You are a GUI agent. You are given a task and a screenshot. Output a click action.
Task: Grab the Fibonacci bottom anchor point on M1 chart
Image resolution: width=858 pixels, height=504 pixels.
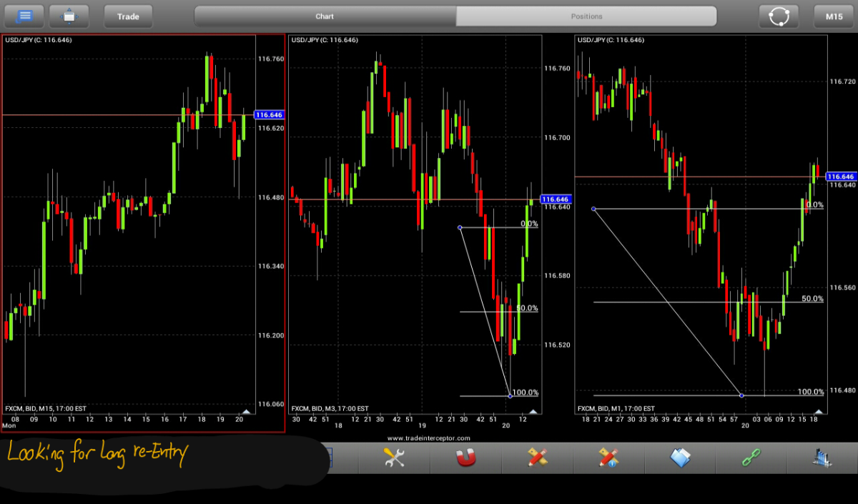click(x=741, y=395)
